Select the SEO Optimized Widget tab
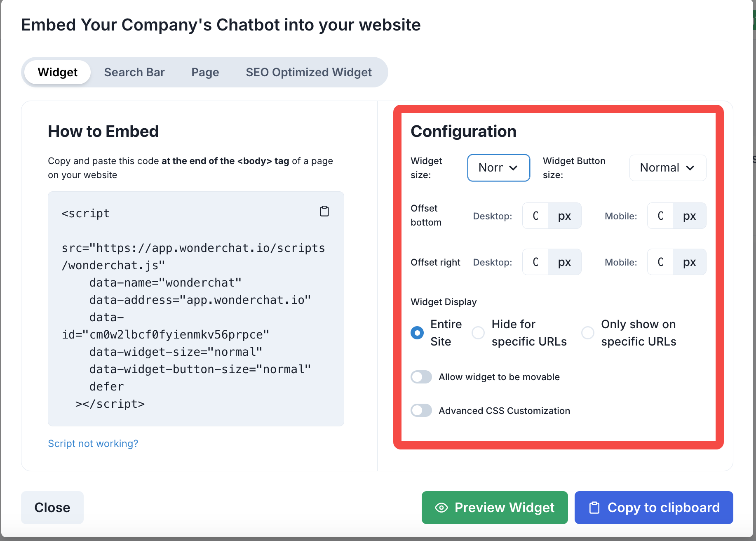Image resolution: width=756 pixels, height=541 pixels. click(x=309, y=72)
